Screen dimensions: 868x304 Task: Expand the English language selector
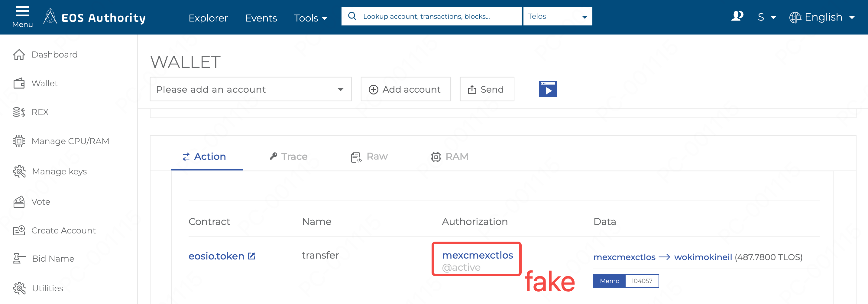pos(822,17)
